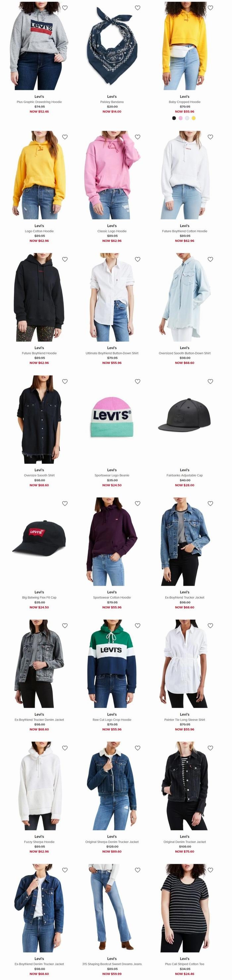The width and height of the screenshot is (232, 980).
Task: Add Paisley Bandana to wishlist heart
Action: [x=138, y=8]
